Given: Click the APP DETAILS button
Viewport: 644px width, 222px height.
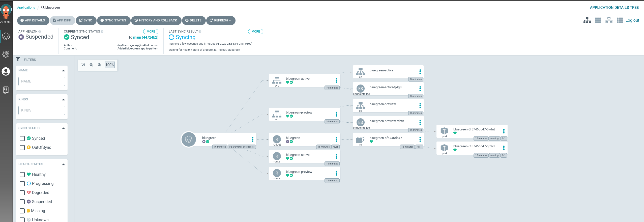Looking at the screenshot, I should coord(33,20).
